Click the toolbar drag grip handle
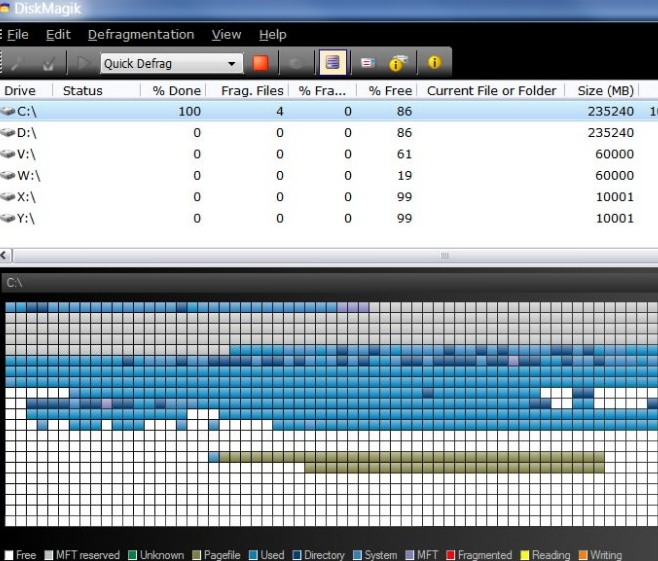Screen dimensions: 658x561 pyautogui.click(x=1, y=63)
